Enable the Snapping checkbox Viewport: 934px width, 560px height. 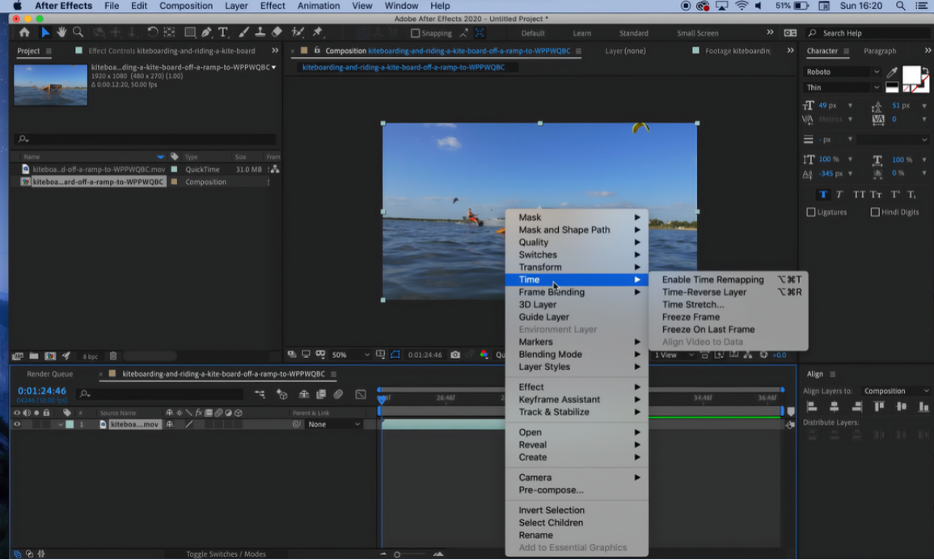[x=415, y=33]
